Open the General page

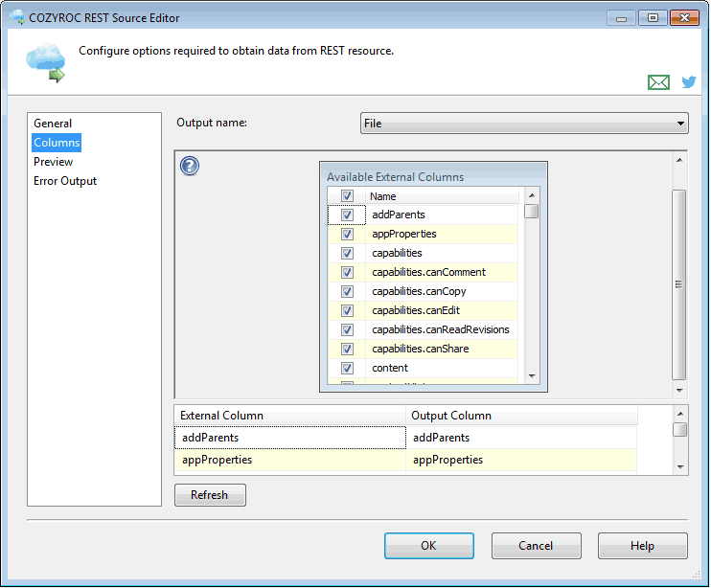(x=53, y=124)
